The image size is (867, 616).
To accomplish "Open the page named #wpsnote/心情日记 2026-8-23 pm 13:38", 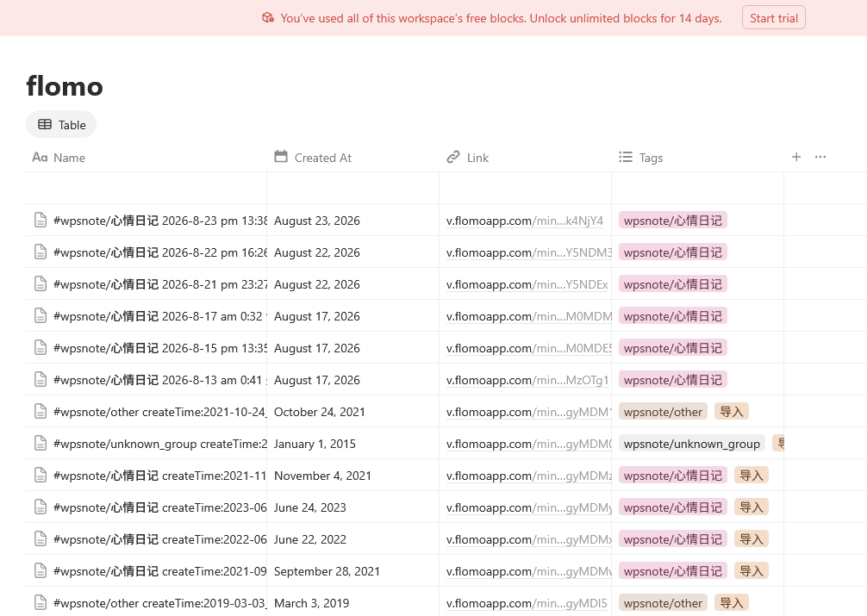I will click(160, 221).
